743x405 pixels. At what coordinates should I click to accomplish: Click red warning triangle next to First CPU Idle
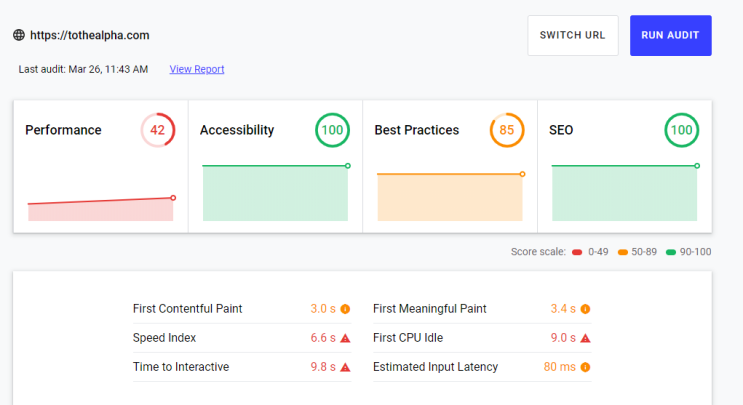[x=586, y=338]
